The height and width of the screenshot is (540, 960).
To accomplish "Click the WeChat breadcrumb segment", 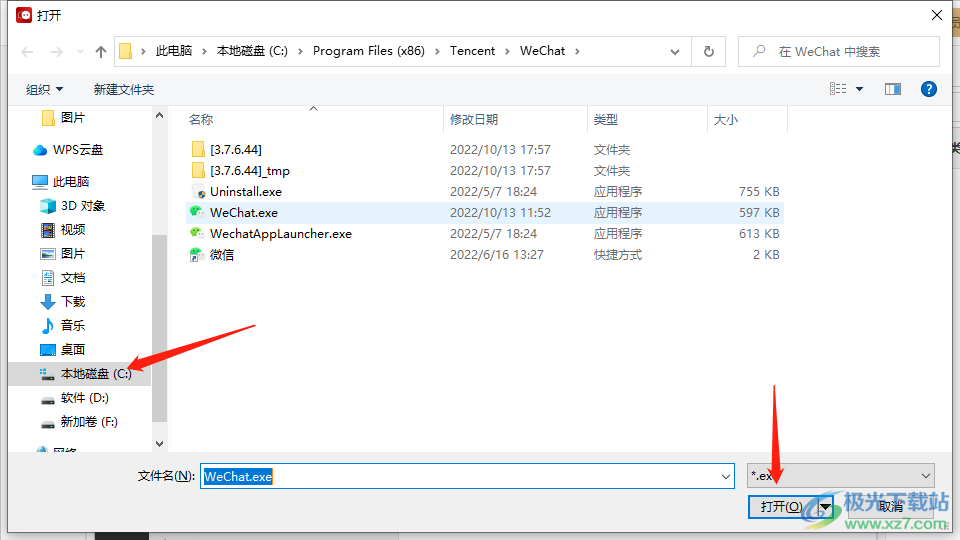I will 542,51.
